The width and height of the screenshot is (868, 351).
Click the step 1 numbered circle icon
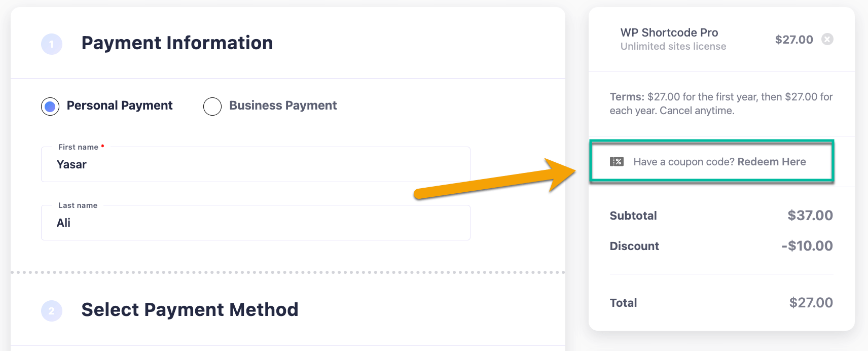coord(51,44)
